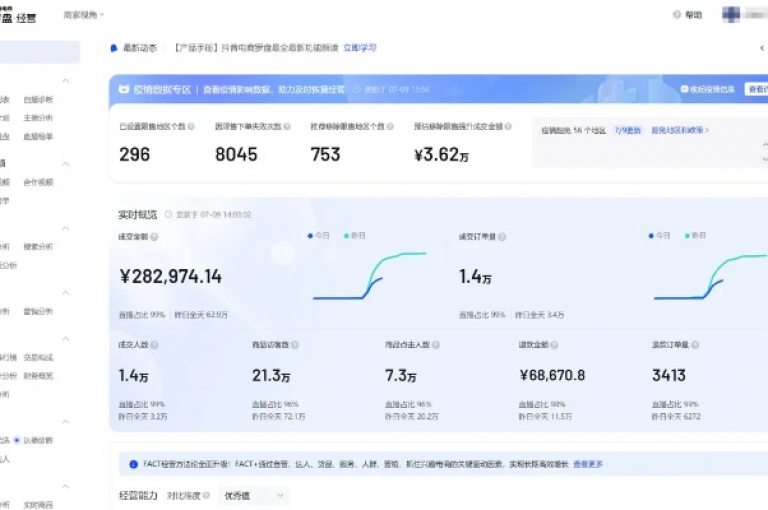Screen dimensions: 768x510
Task: Open the blurred user avatar in header
Action: pyautogui.click(x=731, y=14)
